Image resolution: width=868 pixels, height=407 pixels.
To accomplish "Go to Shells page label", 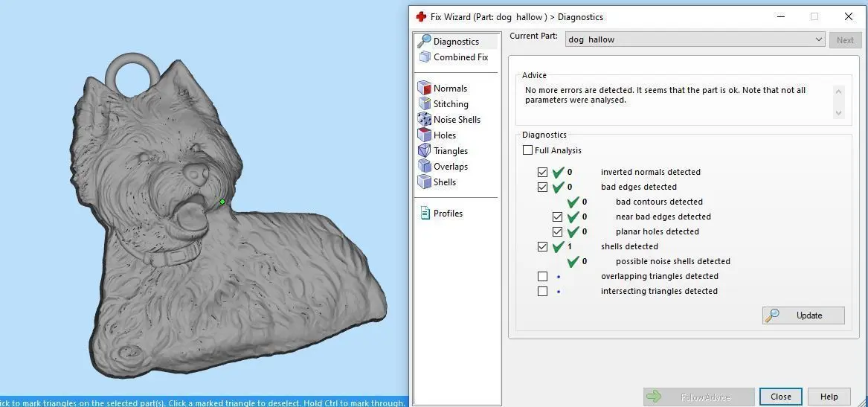I will 445,182.
